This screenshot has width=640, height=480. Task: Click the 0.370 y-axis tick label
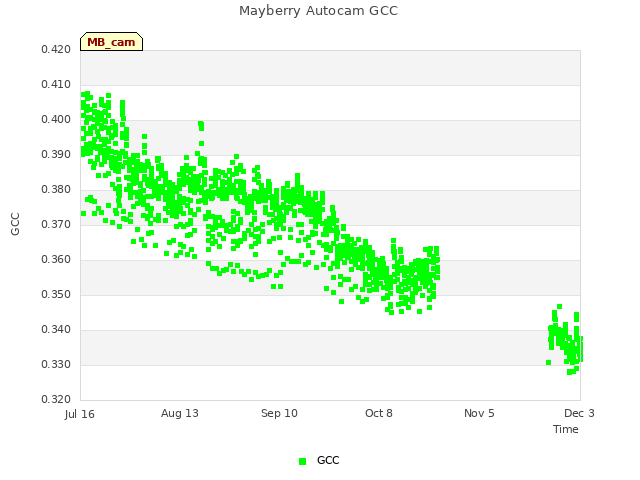pyautogui.click(x=56, y=224)
